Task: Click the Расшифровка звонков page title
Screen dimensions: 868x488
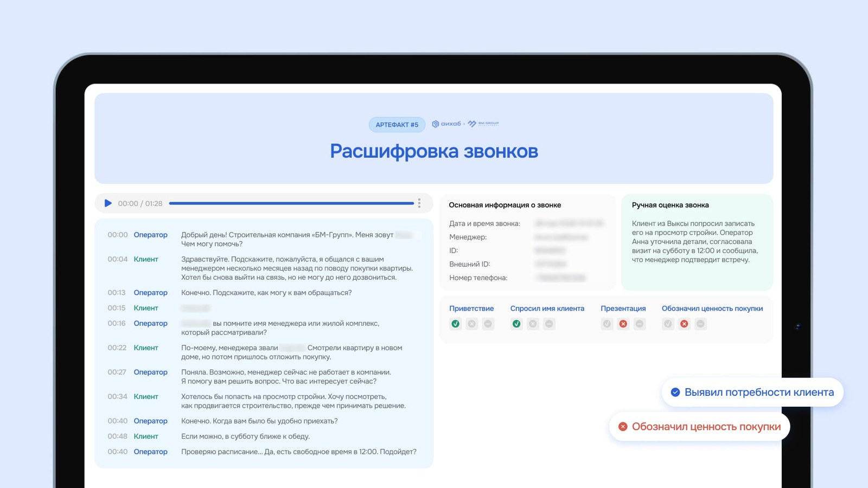Action: coord(434,151)
